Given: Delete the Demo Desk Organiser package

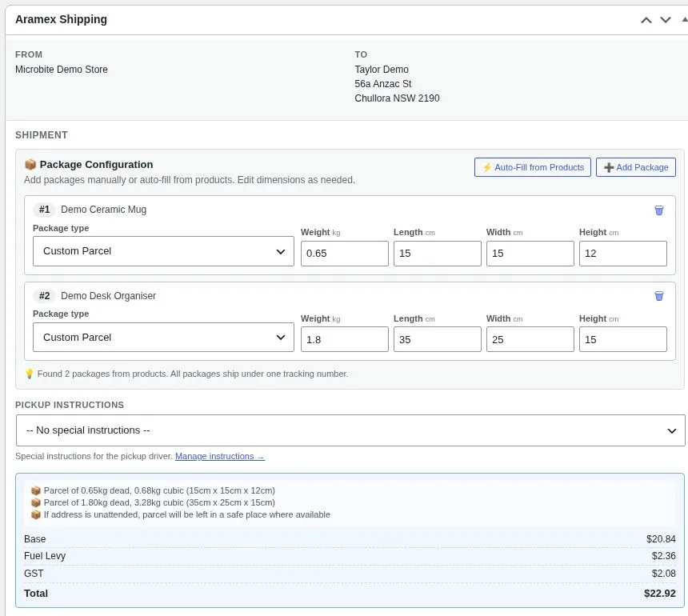Looking at the screenshot, I should click(x=658, y=296).
